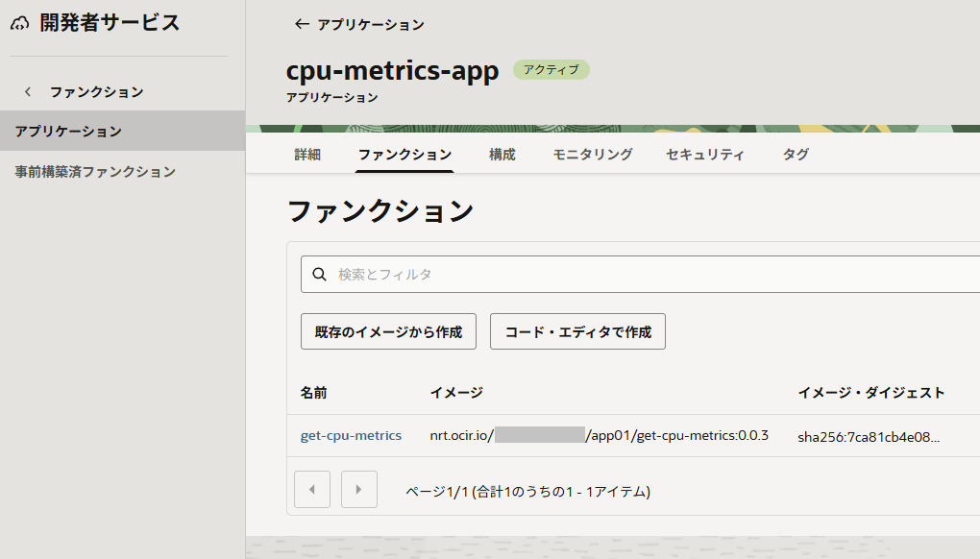
Task: Select the ファンクション tab
Action: pyautogui.click(x=404, y=155)
